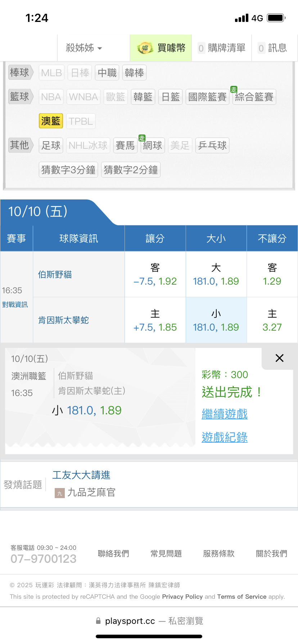
Task: Select the 韓籃 league filter
Action: (143, 97)
